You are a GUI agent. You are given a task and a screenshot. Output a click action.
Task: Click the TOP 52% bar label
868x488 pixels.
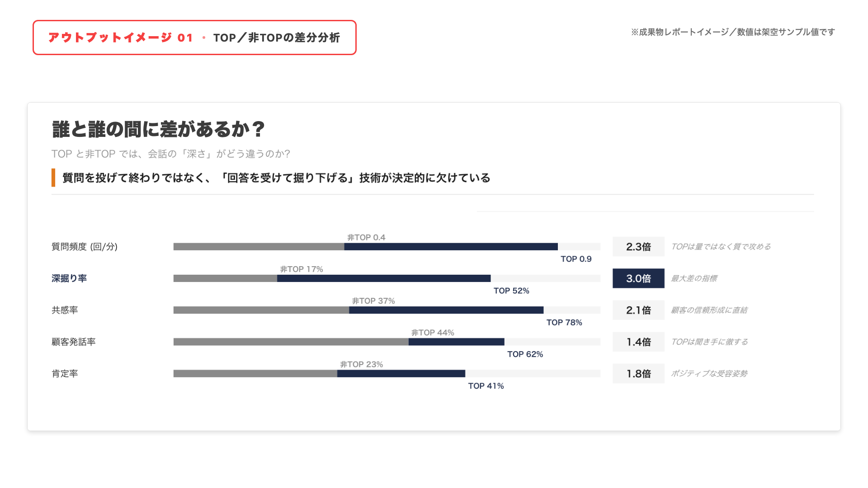[511, 291]
